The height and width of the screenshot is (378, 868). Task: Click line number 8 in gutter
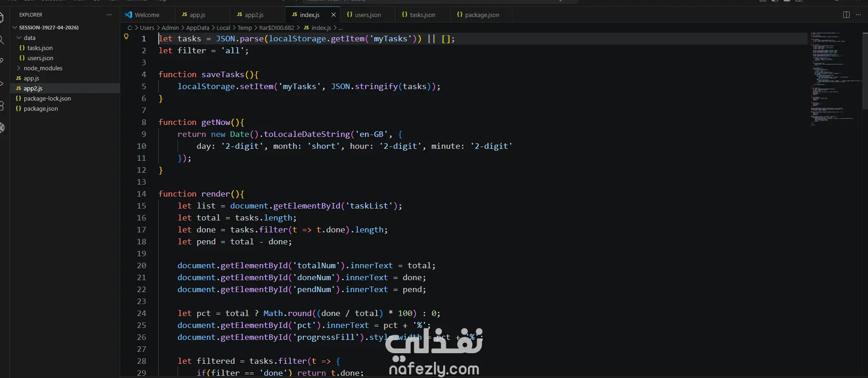pos(144,122)
